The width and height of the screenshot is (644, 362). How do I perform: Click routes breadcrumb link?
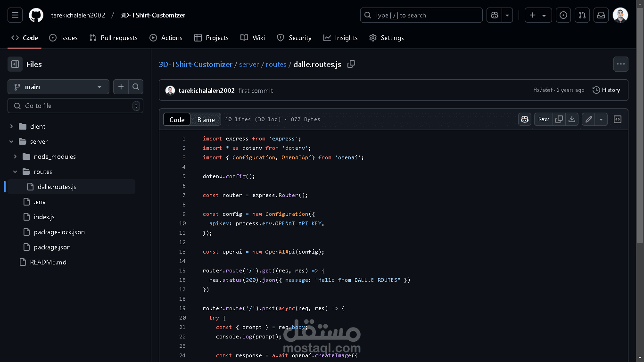(276, 64)
